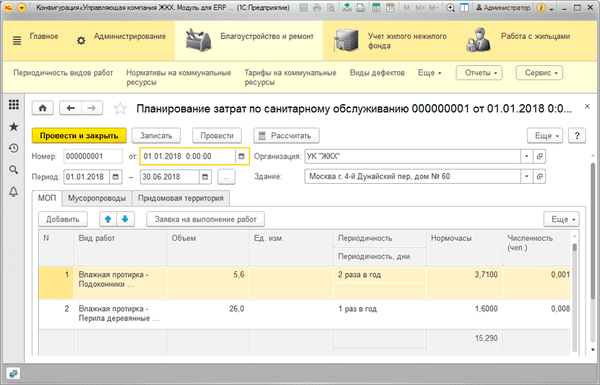
Task: Click Рассчитать button
Action: [286, 135]
